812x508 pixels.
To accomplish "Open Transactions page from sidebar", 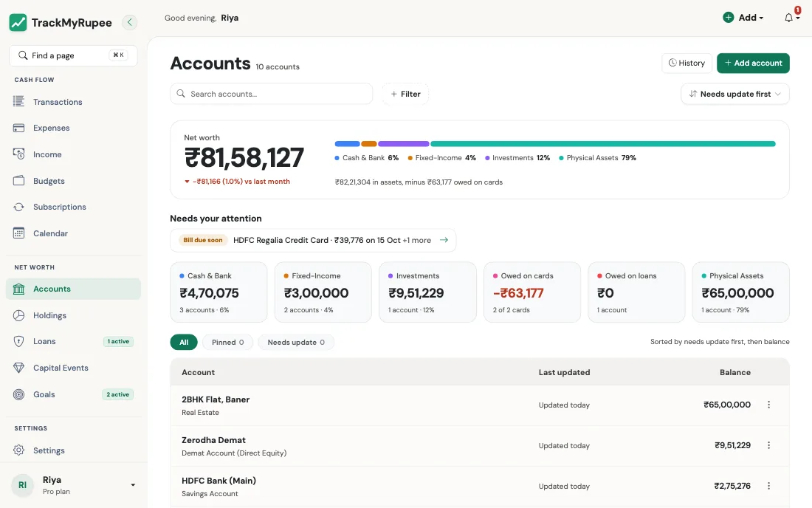I will coord(73,101).
